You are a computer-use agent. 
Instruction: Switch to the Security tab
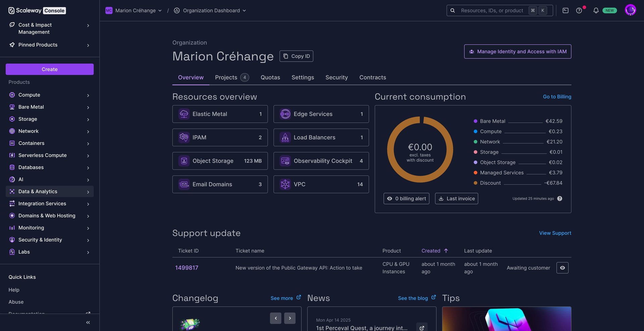click(336, 78)
